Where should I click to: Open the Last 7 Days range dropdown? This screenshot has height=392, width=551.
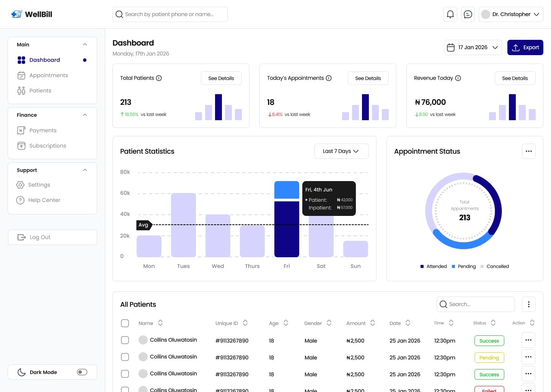(x=342, y=151)
